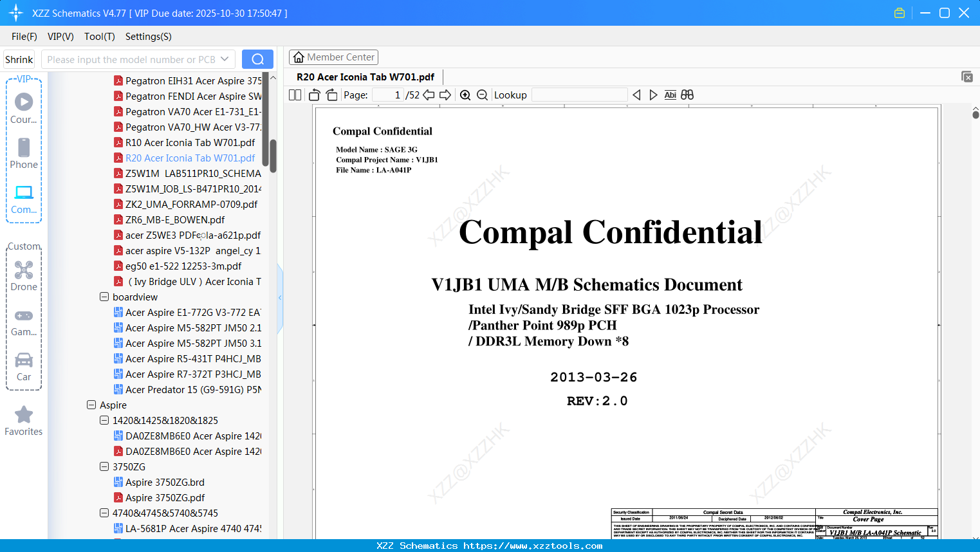Open the Settings(S) menu
This screenshot has width=980, height=552.
(148, 37)
